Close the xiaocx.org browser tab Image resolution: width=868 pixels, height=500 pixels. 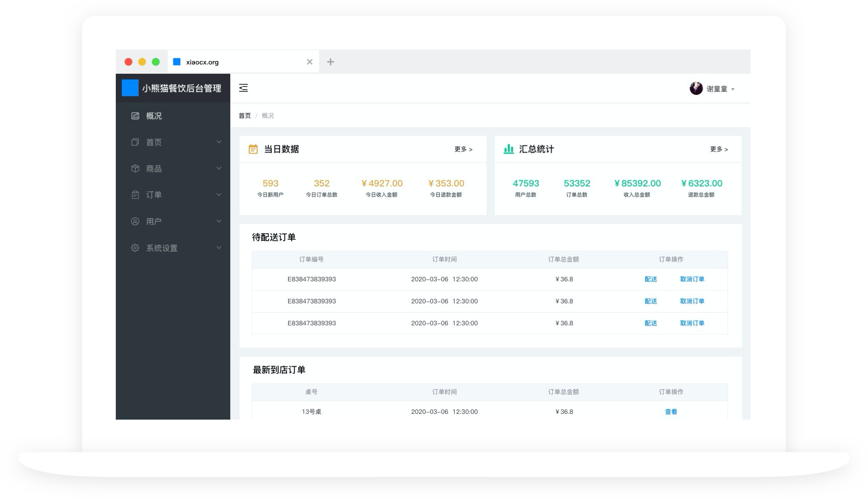(309, 62)
